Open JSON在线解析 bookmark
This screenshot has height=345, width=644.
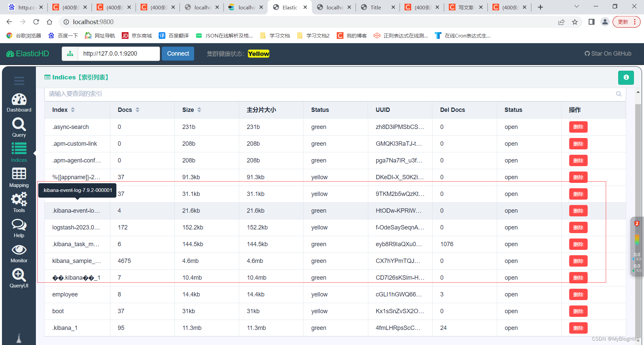(224, 36)
